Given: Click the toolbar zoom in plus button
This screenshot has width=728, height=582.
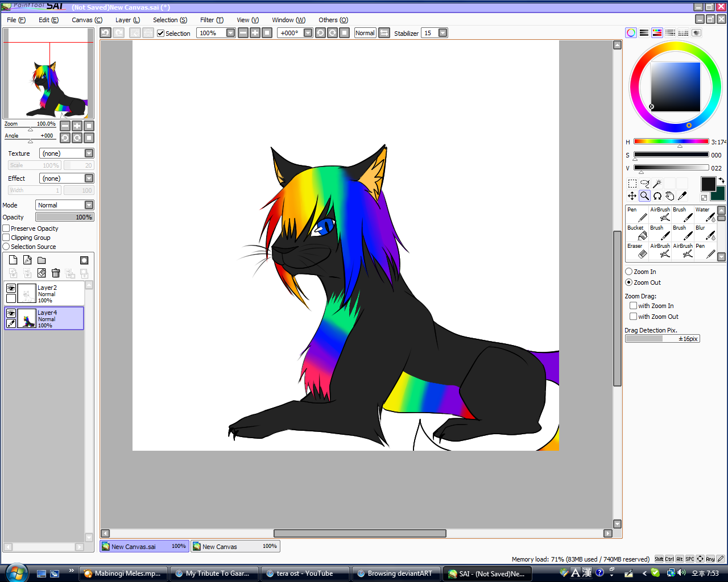Looking at the screenshot, I should click(x=255, y=33).
